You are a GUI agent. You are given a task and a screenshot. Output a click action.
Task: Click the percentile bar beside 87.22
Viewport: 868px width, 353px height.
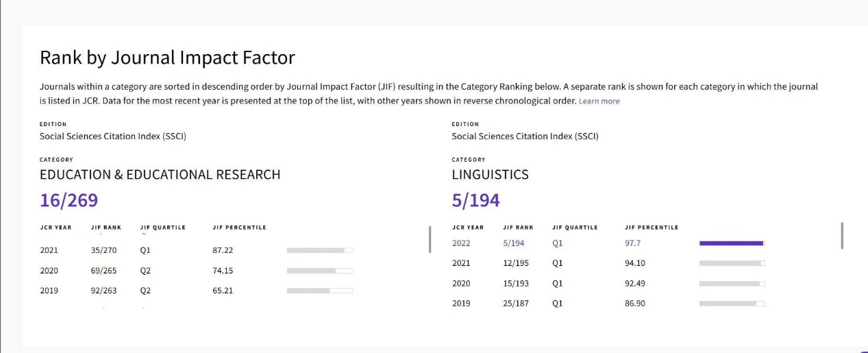pos(319,250)
